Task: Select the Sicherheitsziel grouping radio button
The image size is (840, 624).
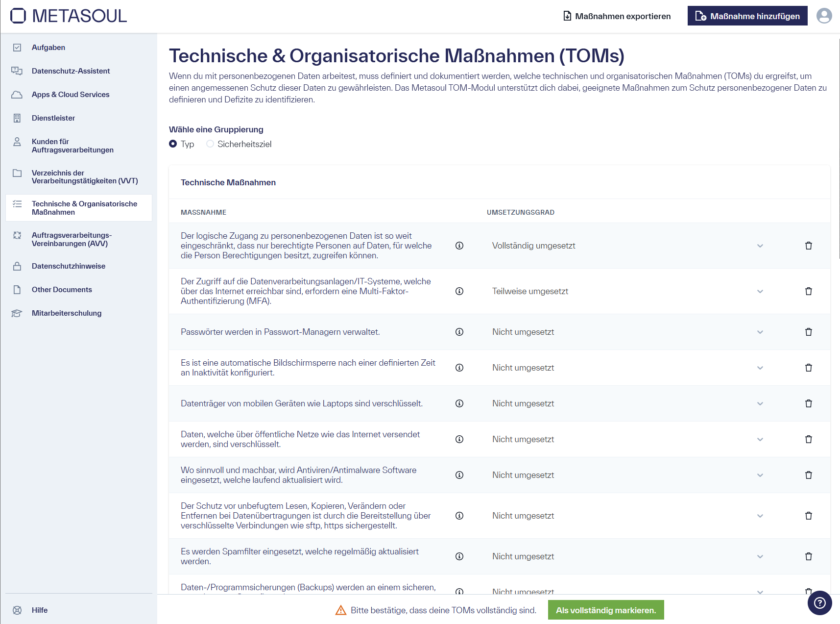Action: (x=211, y=144)
